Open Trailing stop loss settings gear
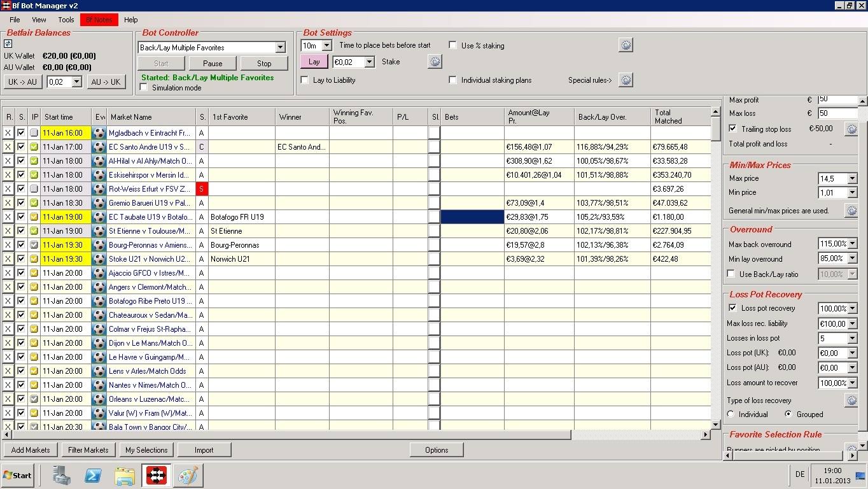Viewport: 868px width, 489px height. 851,129
